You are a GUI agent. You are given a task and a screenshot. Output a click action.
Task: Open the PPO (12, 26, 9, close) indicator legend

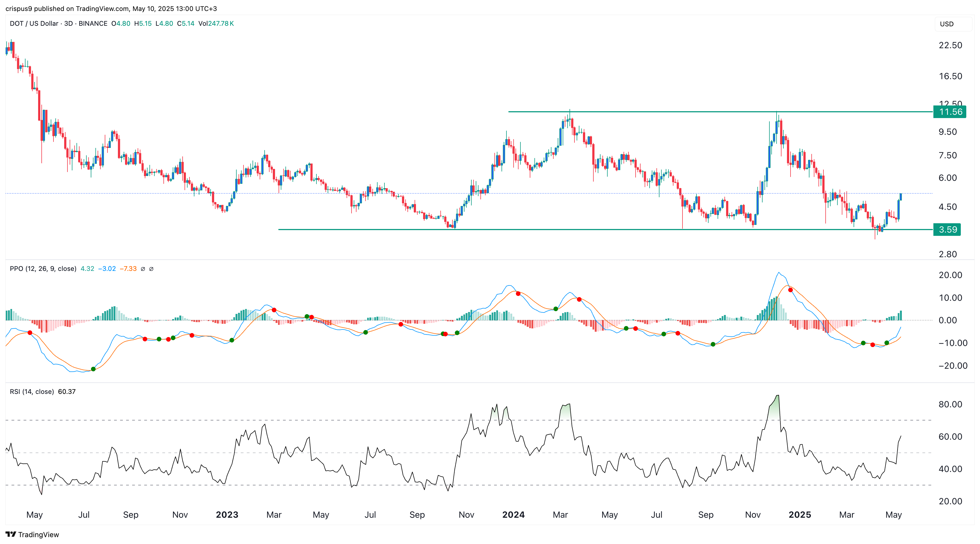click(x=43, y=269)
